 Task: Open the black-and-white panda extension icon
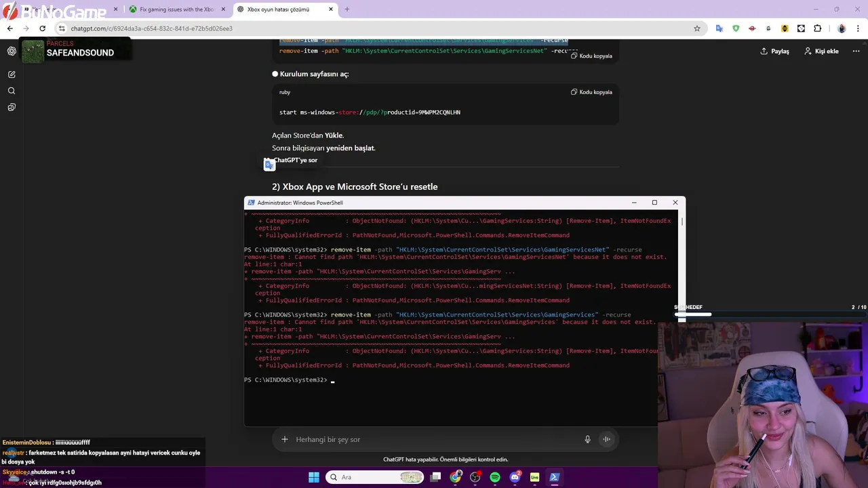(801, 28)
